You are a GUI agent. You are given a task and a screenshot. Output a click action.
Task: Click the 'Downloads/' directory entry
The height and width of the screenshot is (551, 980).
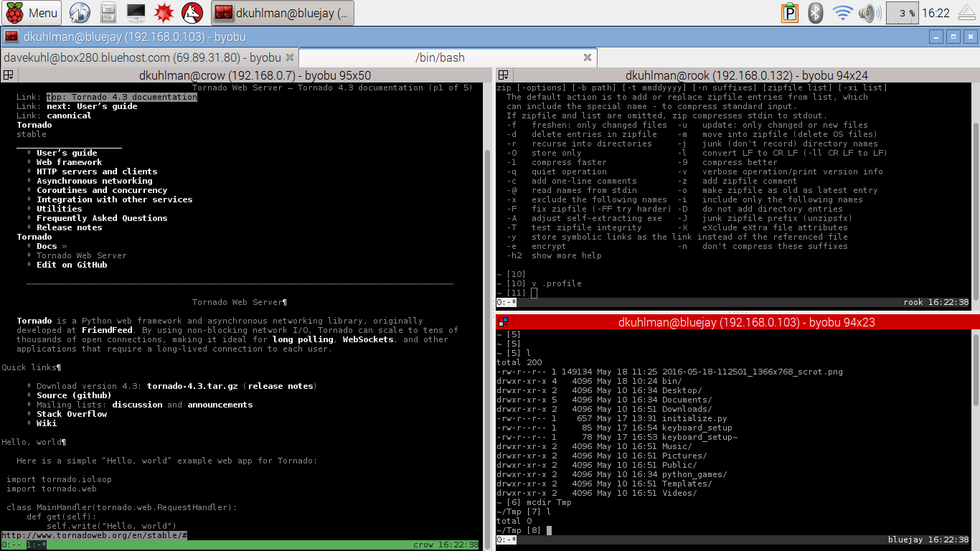click(x=687, y=409)
